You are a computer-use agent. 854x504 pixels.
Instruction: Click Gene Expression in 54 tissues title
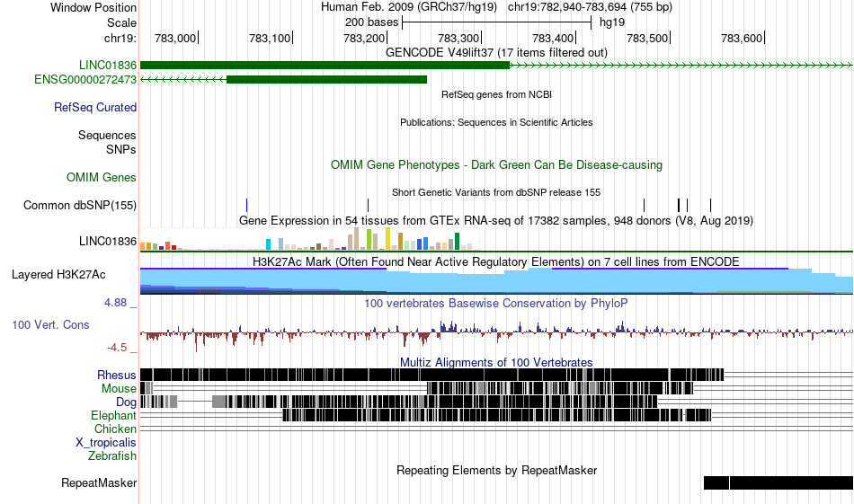pyautogui.click(x=496, y=220)
